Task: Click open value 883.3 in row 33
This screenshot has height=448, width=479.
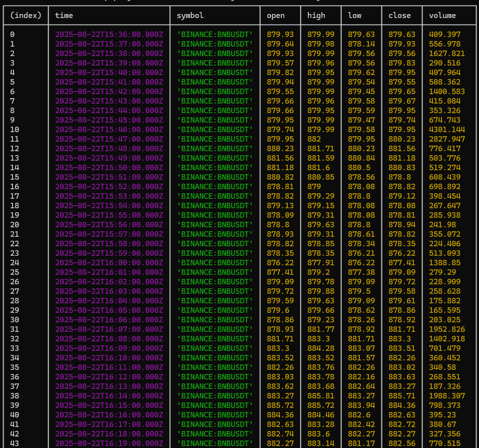Action: pyautogui.click(x=278, y=348)
